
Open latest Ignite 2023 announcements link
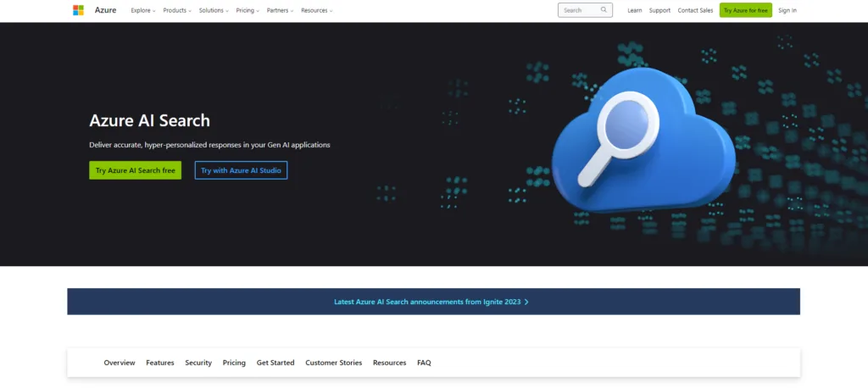[431, 302]
